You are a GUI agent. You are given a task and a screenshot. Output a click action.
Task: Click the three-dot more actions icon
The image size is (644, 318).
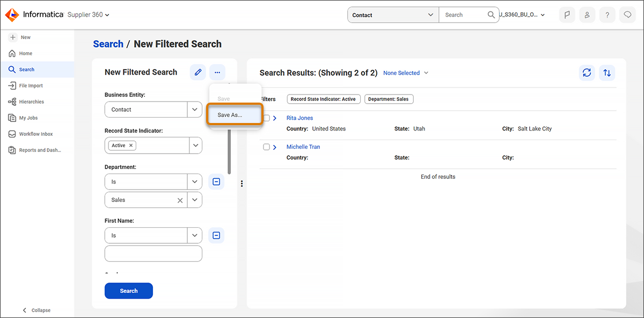tap(217, 72)
